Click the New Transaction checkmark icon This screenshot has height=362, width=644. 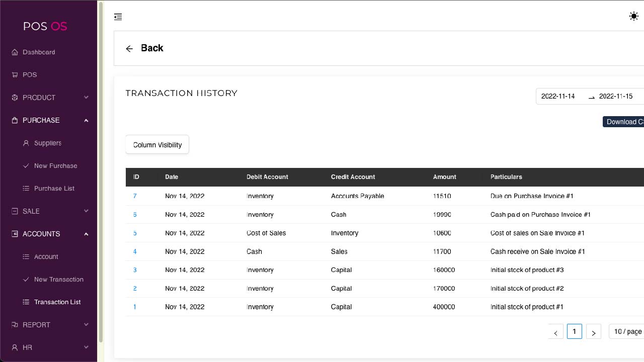tap(26, 280)
